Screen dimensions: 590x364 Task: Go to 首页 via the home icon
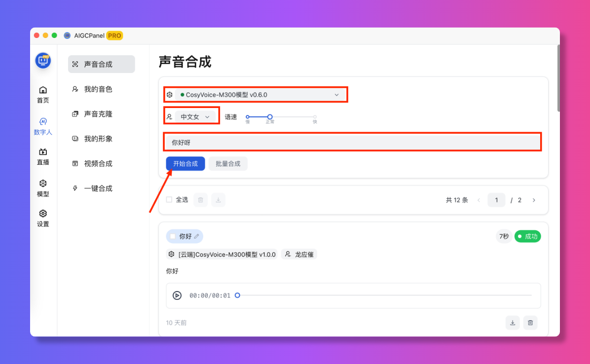(x=43, y=94)
